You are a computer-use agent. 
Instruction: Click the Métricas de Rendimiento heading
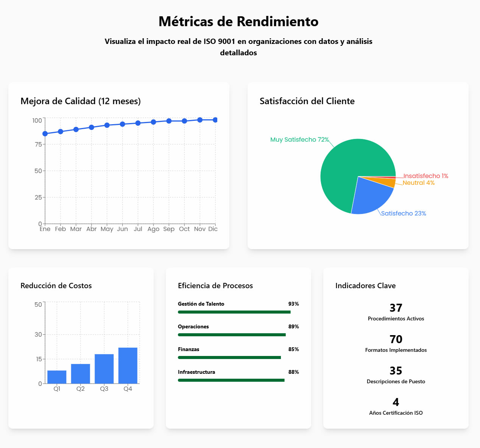click(x=238, y=22)
